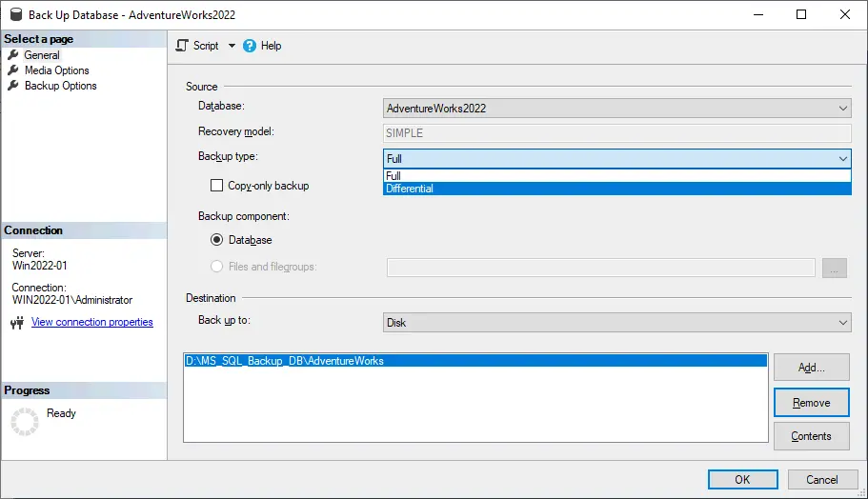The height and width of the screenshot is (499, 868).
Task: Click the blue Help question-mark icon
Action: tap(250, 46)
